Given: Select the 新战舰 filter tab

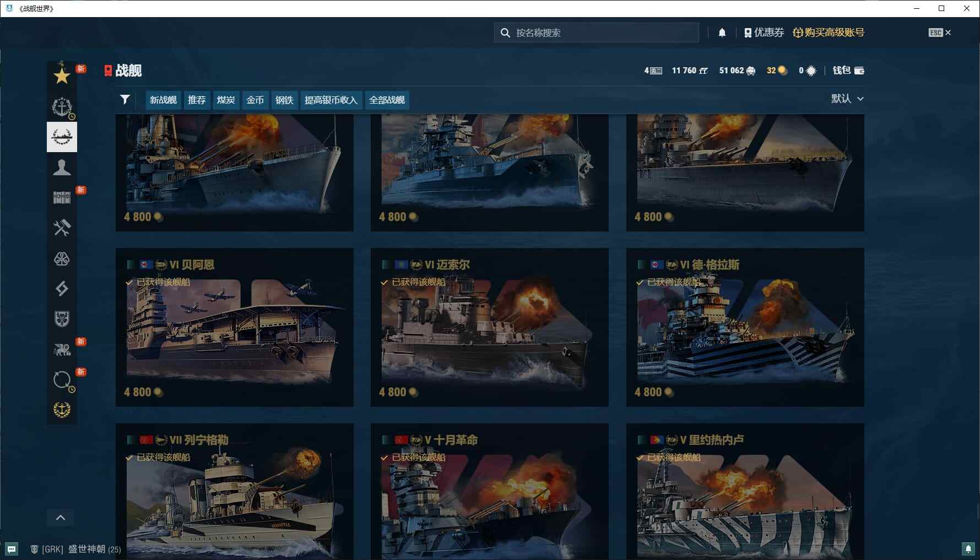Looking at the screenshot, I should coord(163,100).
